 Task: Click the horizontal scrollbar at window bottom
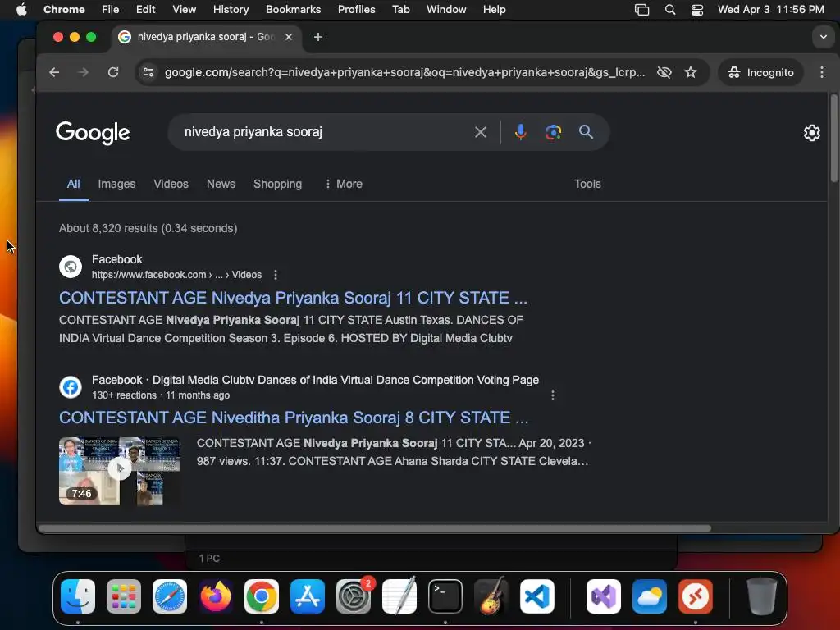(x=374, y=528)
